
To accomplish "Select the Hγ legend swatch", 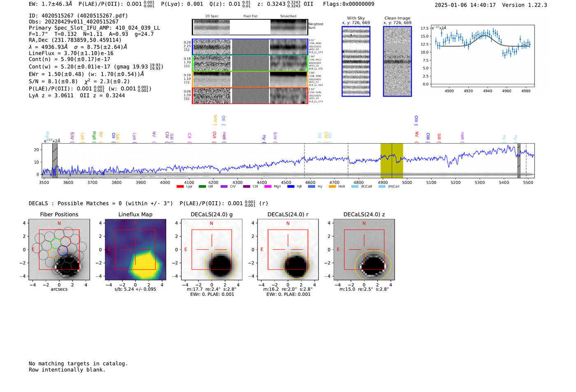I will click(311, 187).
